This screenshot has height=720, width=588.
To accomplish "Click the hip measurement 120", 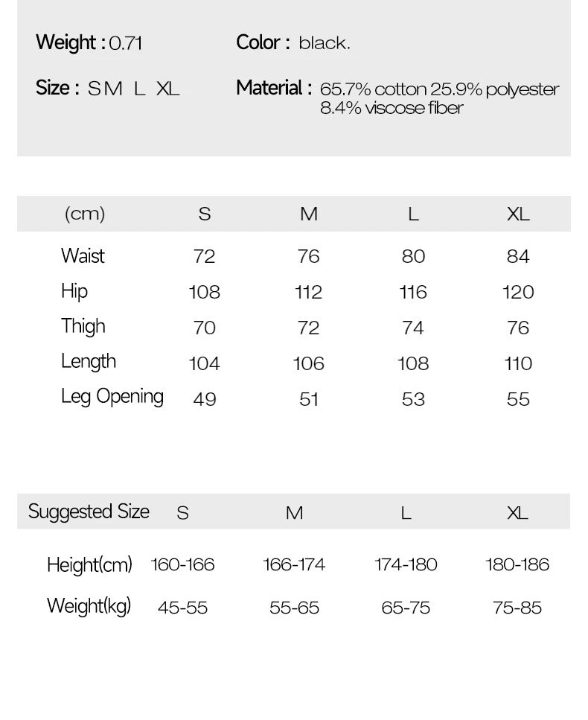I will [x=518, y=292].
